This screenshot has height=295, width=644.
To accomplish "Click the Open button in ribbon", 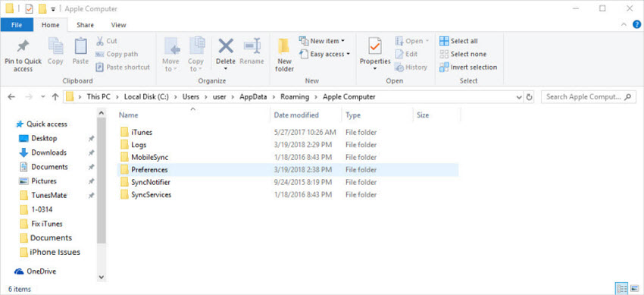I will click(412, 41).
